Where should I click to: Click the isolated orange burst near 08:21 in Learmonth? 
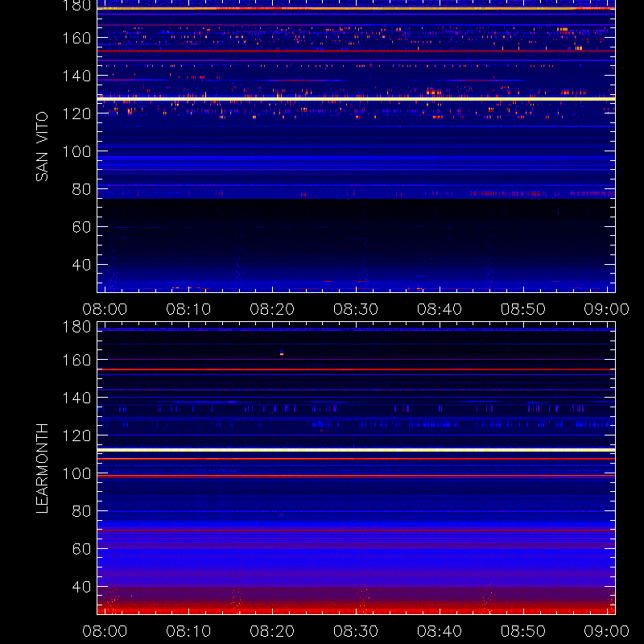(x=281, y=353)
